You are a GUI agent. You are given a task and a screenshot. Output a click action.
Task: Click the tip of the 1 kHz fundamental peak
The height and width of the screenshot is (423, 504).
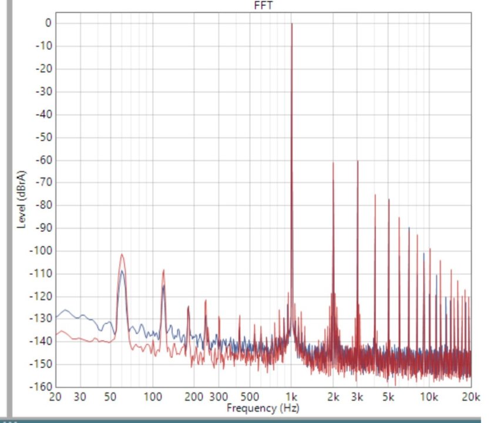[292, 23]
